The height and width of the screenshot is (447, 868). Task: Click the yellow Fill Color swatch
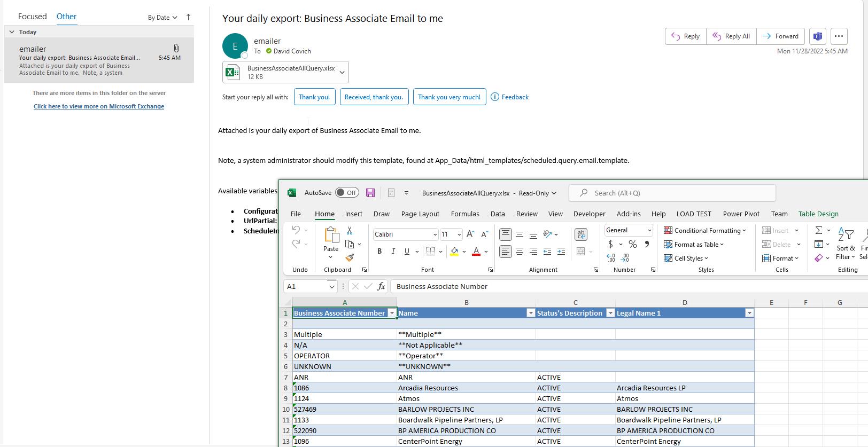(454, 252)
